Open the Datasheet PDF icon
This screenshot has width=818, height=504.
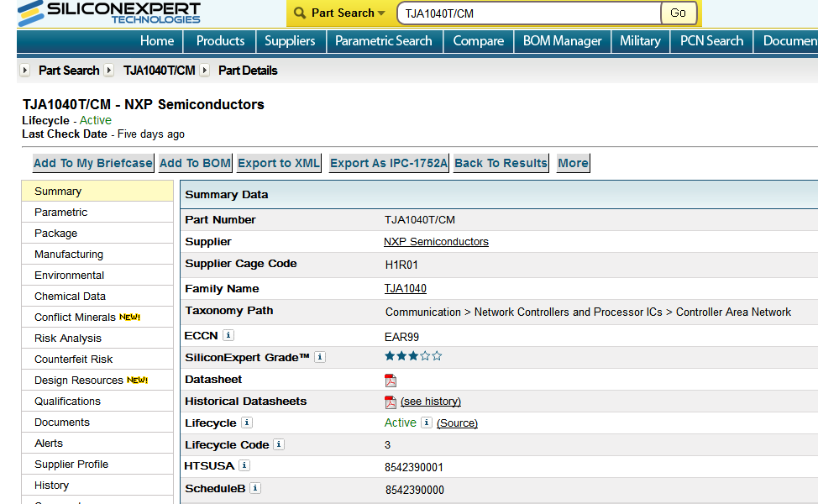(391, 381)
